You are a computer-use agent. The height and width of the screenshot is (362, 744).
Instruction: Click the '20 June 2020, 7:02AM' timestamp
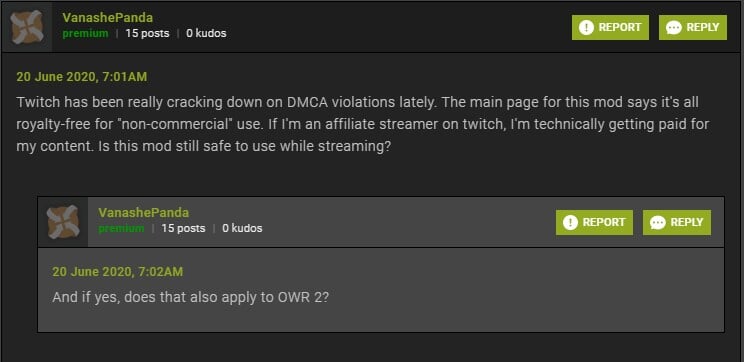(118, 272)
